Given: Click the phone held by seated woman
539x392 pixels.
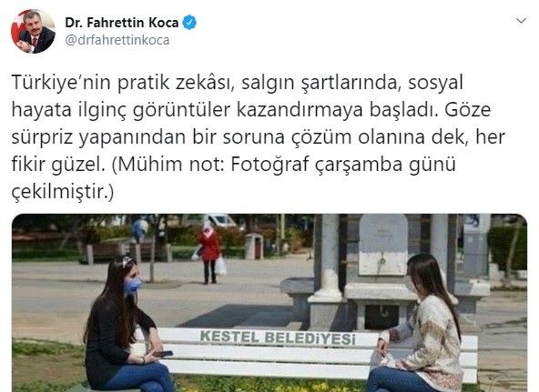Looking at the screenshot, I should click(163, 354).
